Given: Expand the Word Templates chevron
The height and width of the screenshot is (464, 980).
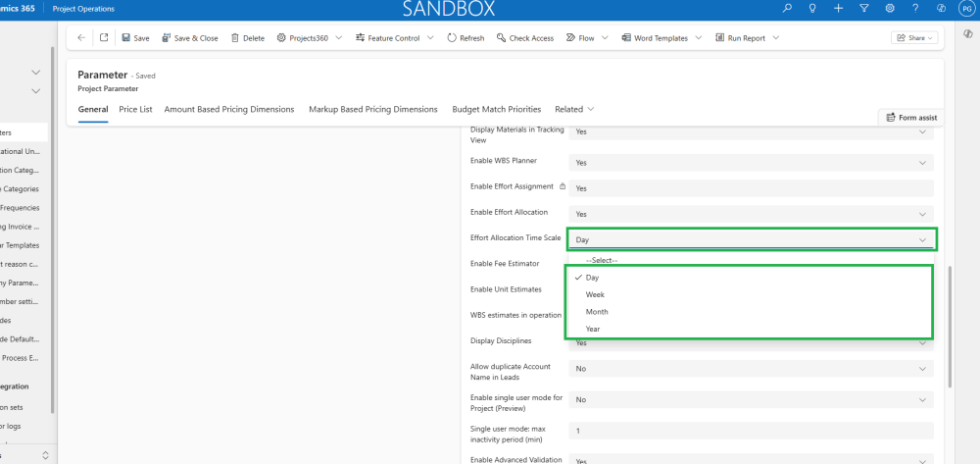Looking at the screenshot, I should coord(699,38).
